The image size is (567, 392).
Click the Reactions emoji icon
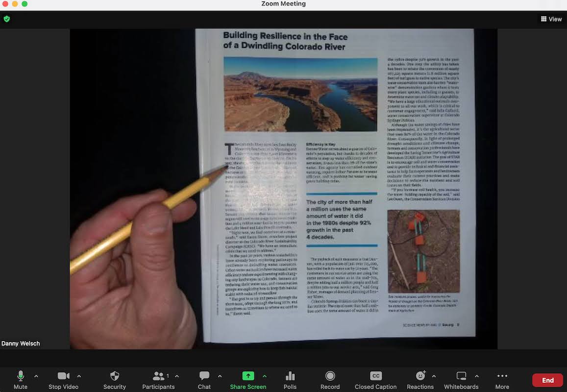coord(420,376)
